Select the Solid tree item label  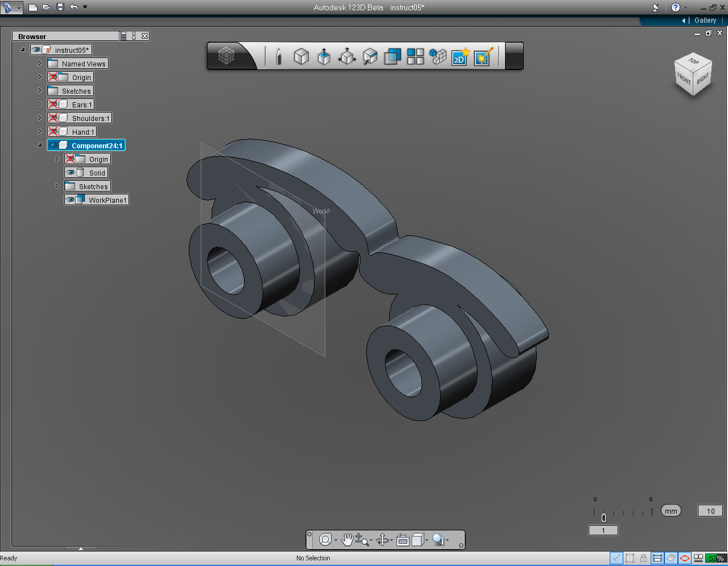(97, 173)
